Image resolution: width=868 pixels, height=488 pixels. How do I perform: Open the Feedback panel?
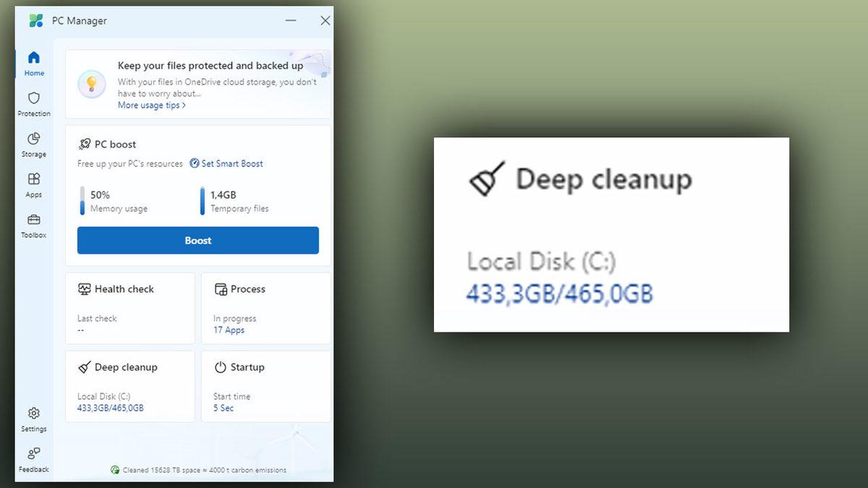click(33, 453)
